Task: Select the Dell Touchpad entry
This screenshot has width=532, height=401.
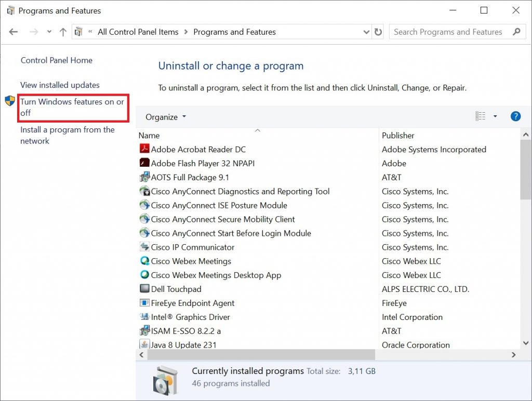Action: pyautogui.click(x=176, y=289)
